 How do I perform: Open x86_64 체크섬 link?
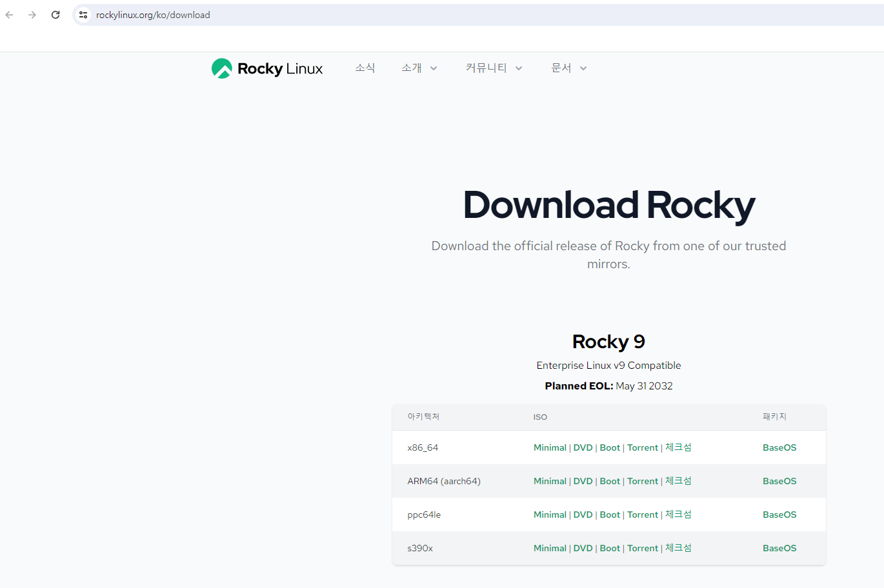678,447
